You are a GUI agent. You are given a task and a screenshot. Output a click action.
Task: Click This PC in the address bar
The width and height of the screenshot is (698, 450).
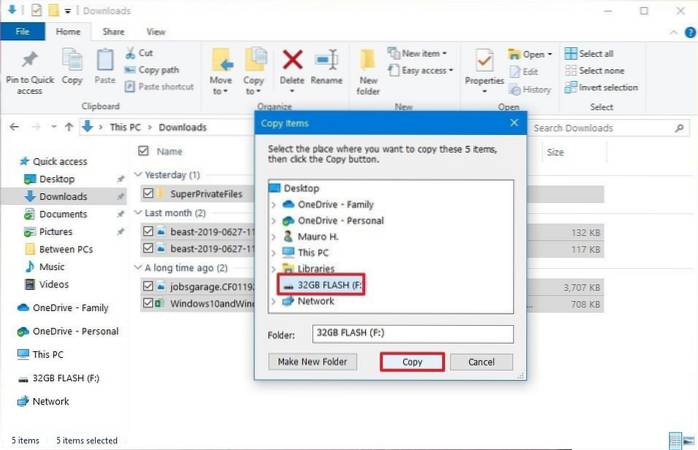125,127
